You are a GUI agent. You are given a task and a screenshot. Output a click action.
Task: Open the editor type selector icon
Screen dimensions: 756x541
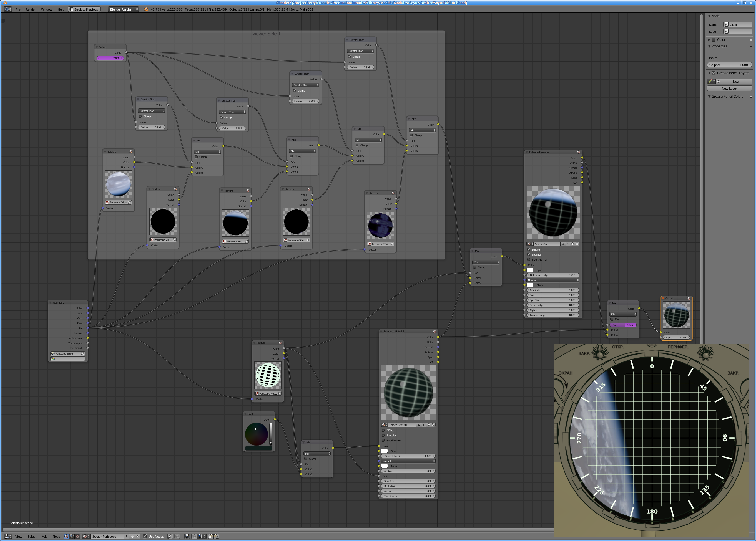pyautogui.click(x=8, y=536)
